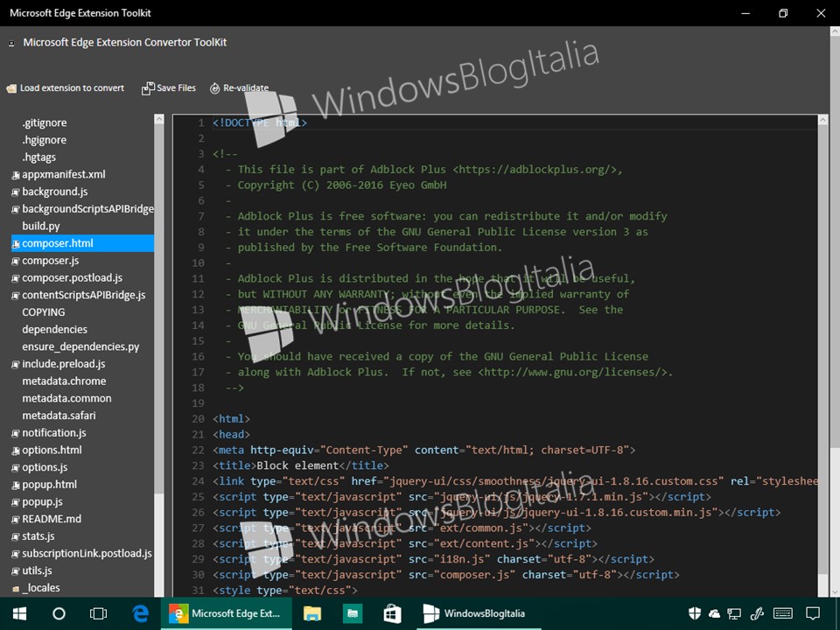This screenshot has width=840, height=630.
Task: Click the OneDrive cloud tray icon
Action: coord(714,614)
